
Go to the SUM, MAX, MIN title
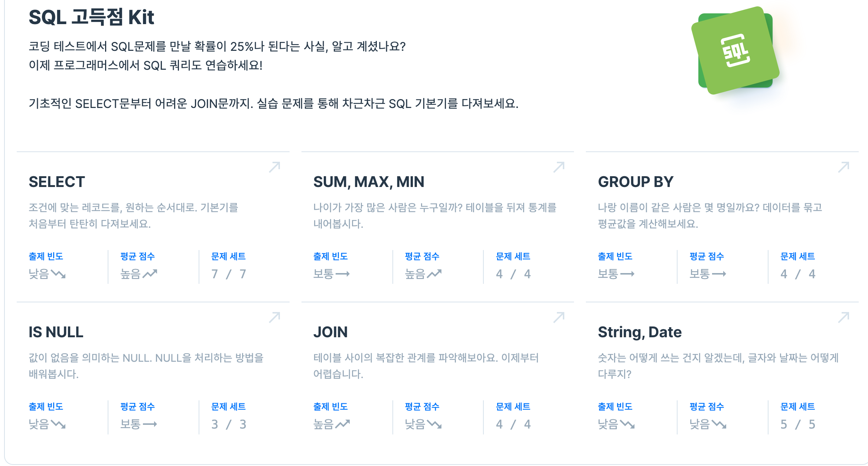[x=369, y=182]
